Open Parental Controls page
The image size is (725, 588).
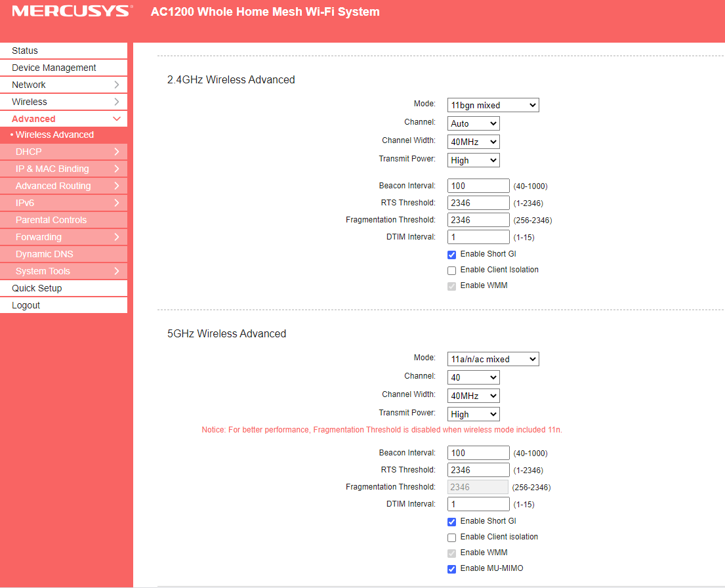(64, 220)
